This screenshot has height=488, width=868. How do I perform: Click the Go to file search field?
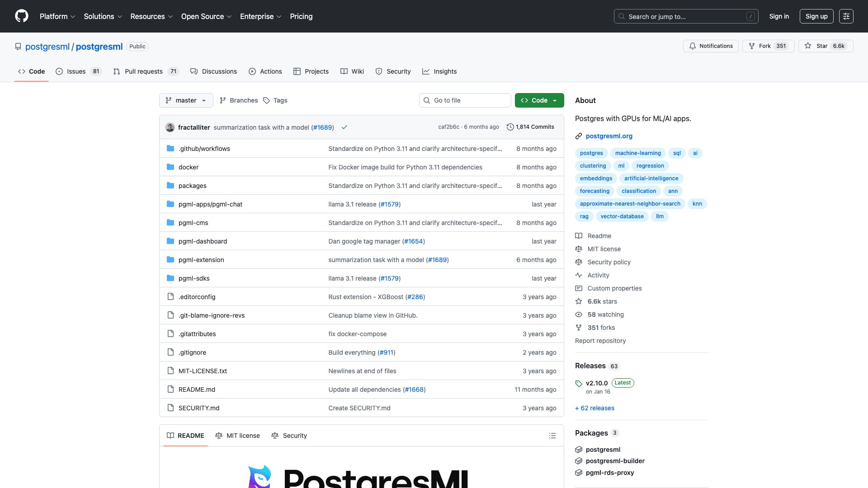tap(465, 100)
